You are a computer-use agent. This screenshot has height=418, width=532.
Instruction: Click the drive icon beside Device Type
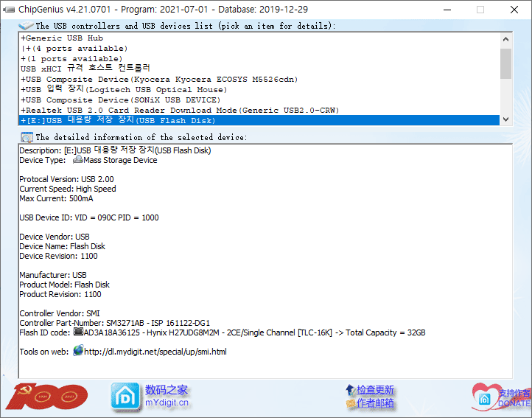click(77, 159)
